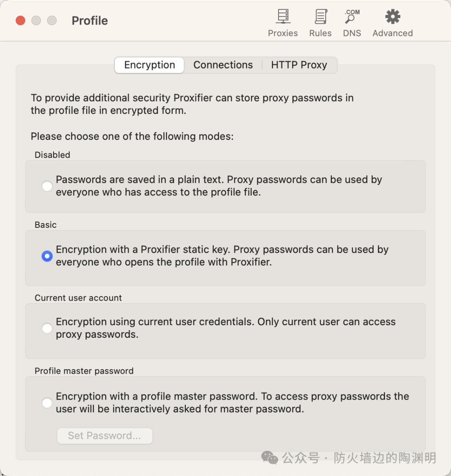Click the Set Password... button
This screenshot has height=476, width=451.
(x=105, y=436)
